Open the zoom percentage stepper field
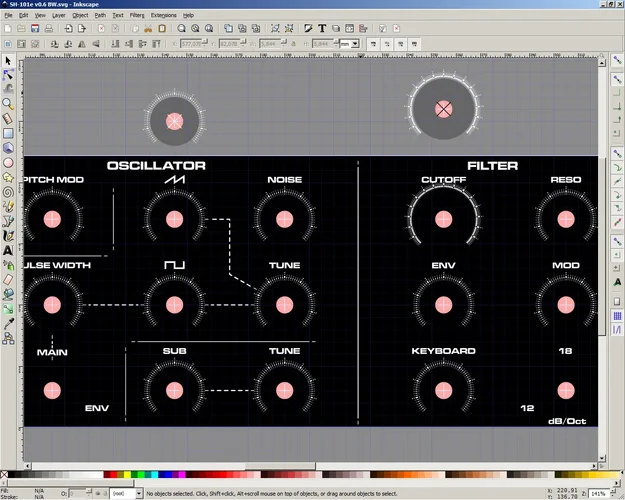625x500 pixels. coord(597,493)
